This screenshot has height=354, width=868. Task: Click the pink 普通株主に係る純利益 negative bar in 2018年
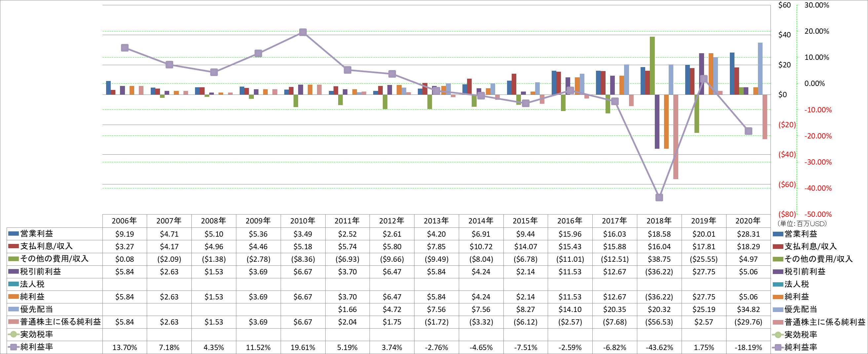point(676,137)
